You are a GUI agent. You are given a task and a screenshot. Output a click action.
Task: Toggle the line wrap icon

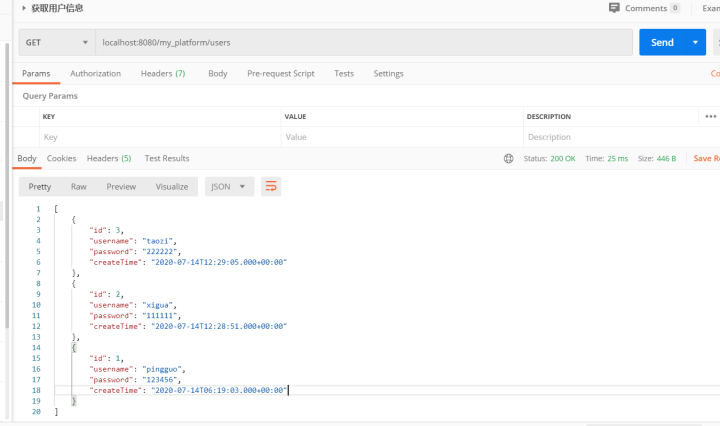coord(271,187)
